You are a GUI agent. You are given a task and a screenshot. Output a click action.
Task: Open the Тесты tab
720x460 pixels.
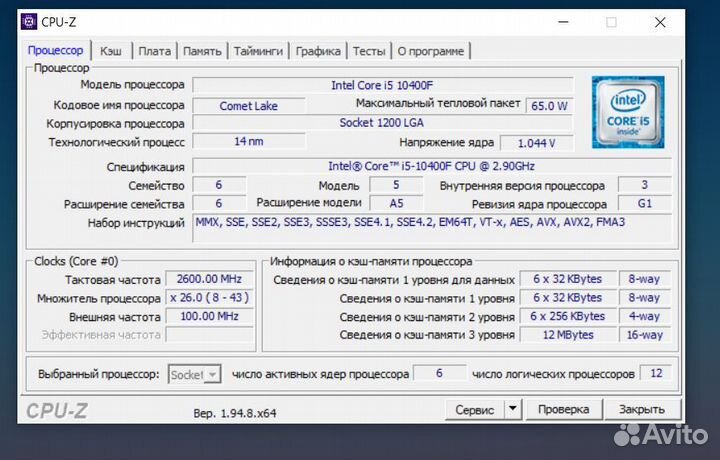click(369, 51)
